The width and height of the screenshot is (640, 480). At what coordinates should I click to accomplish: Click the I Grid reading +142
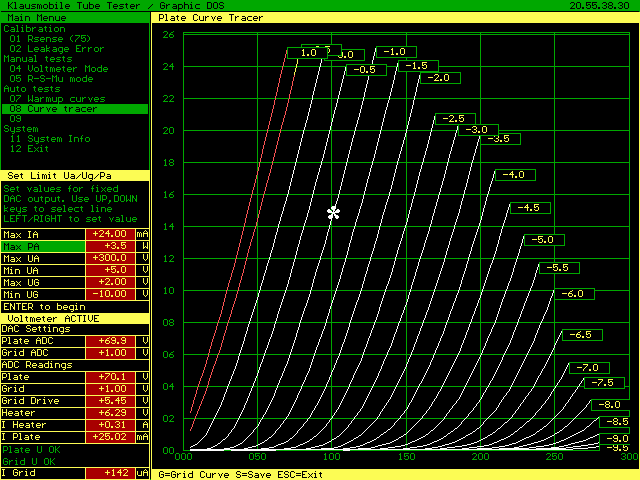click(x=110, y=473)
